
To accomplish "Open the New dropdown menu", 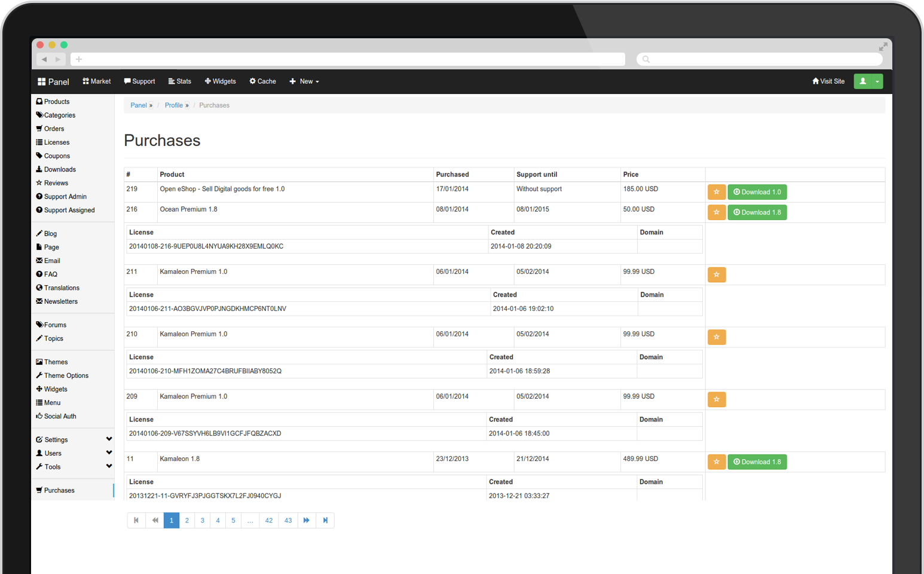I will coord(304,81).
